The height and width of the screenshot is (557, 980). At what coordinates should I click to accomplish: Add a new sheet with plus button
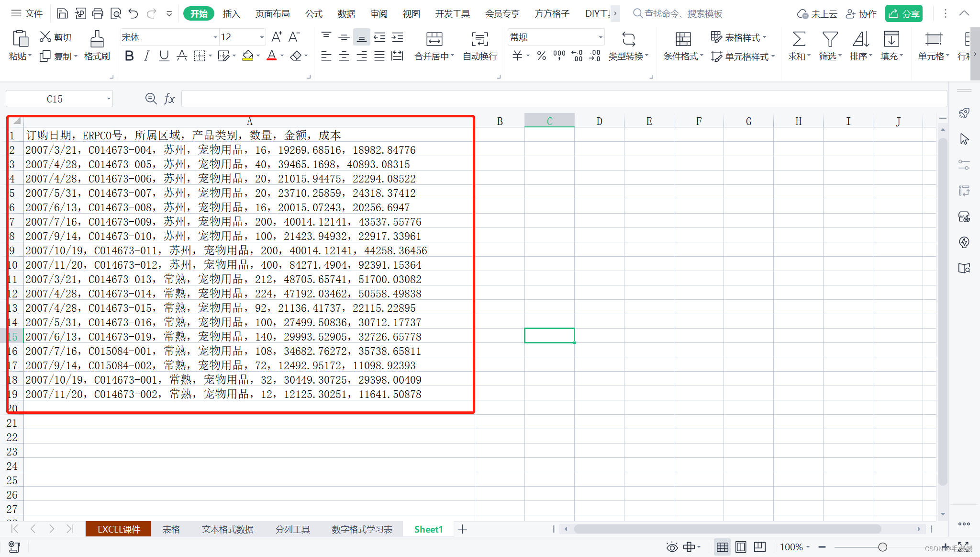click(x=462, y=529)
